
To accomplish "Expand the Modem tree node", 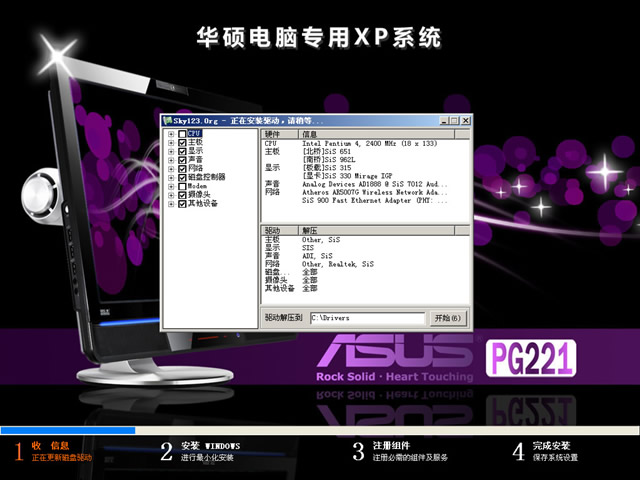I will [171, 186].
